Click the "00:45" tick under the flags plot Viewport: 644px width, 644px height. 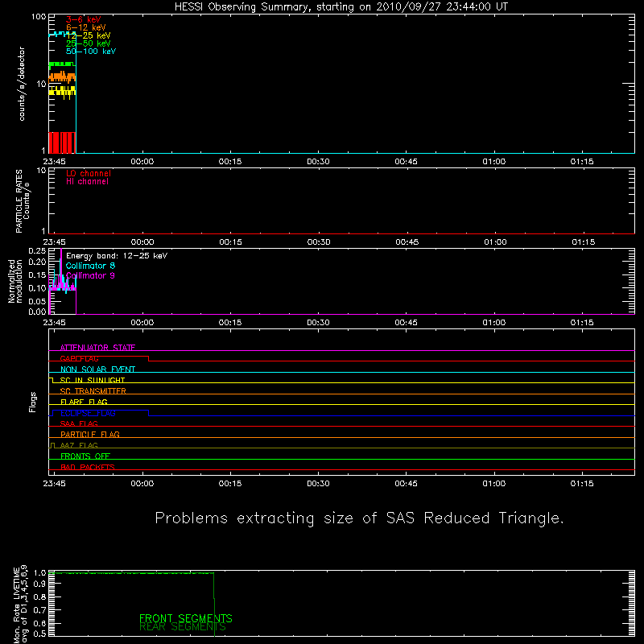point(406,484)
